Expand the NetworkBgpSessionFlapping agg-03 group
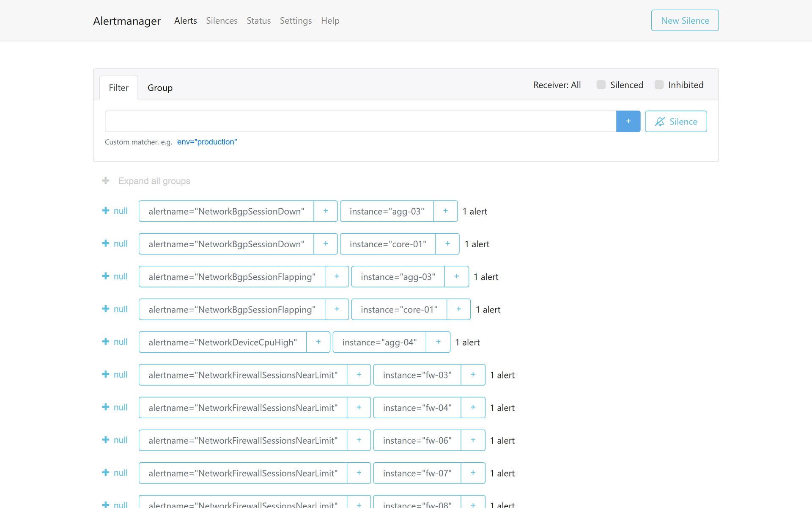 click(115, 276)
